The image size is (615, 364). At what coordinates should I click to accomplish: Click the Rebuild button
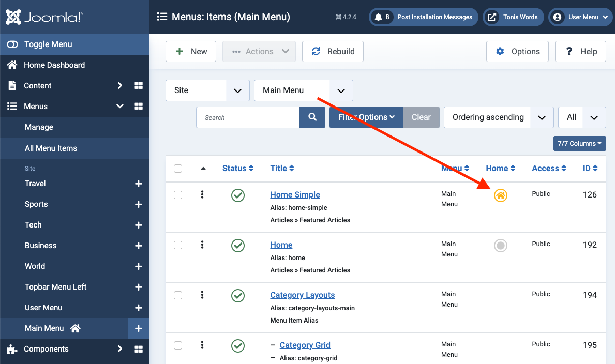pos(333,52)
